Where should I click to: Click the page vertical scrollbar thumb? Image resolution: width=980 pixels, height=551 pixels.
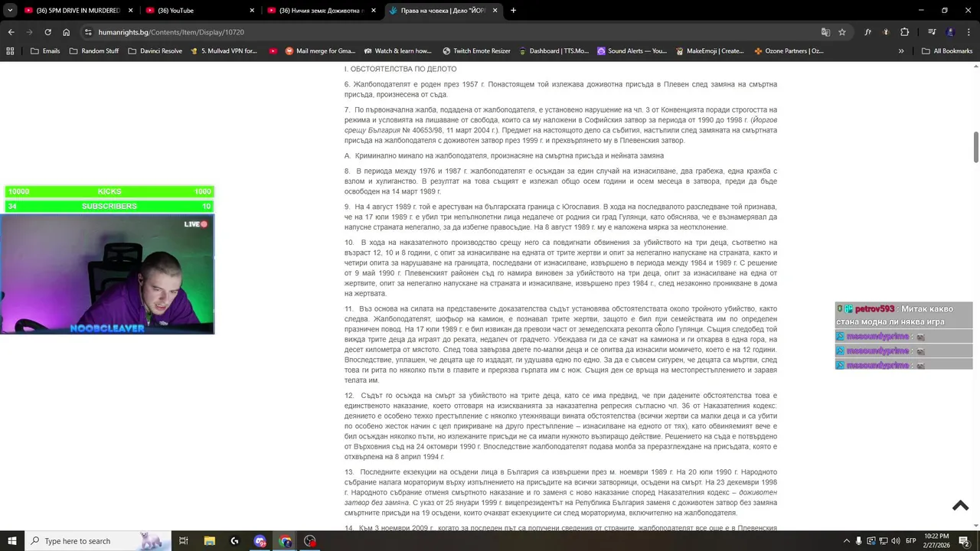(975, 147)
